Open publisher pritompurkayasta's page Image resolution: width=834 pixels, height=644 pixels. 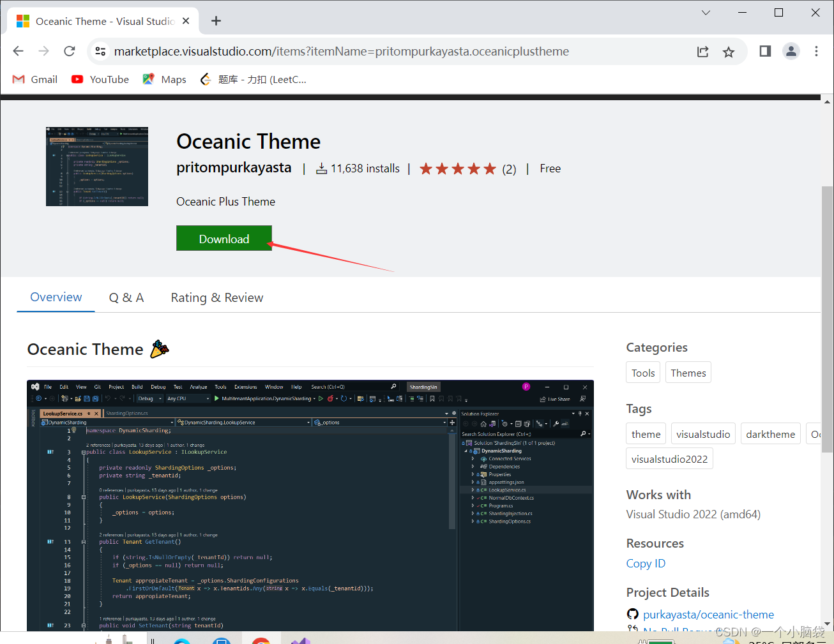234,168
